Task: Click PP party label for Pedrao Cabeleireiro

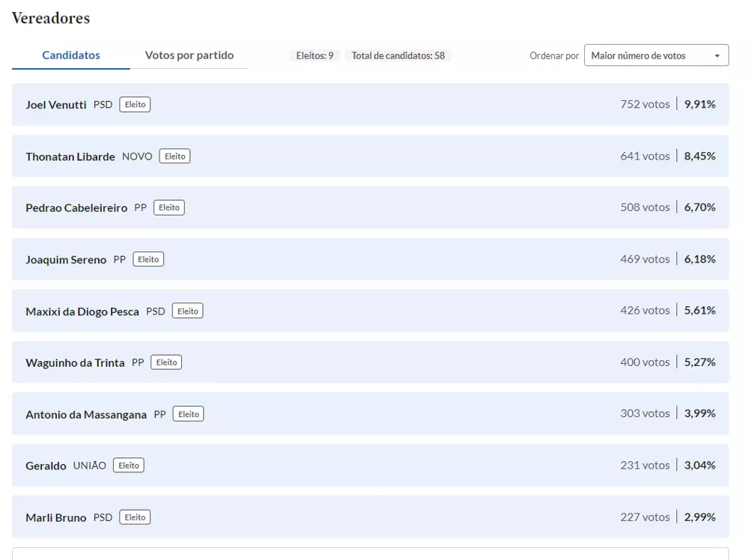Action: click(141, 207)
